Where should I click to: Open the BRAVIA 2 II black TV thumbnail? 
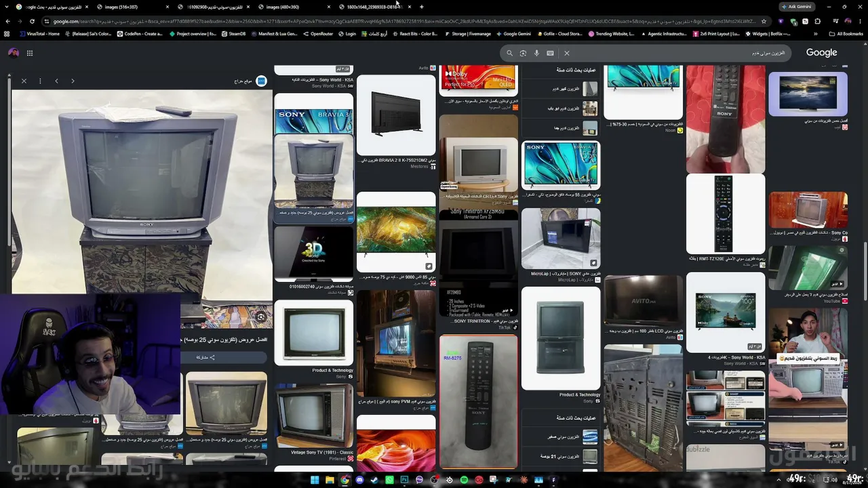coord(396,115)
